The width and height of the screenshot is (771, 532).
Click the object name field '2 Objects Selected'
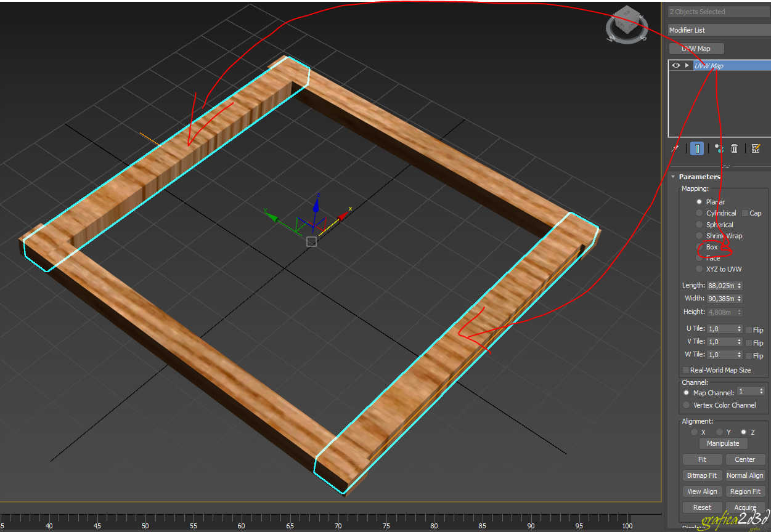(x=719, y=12)
